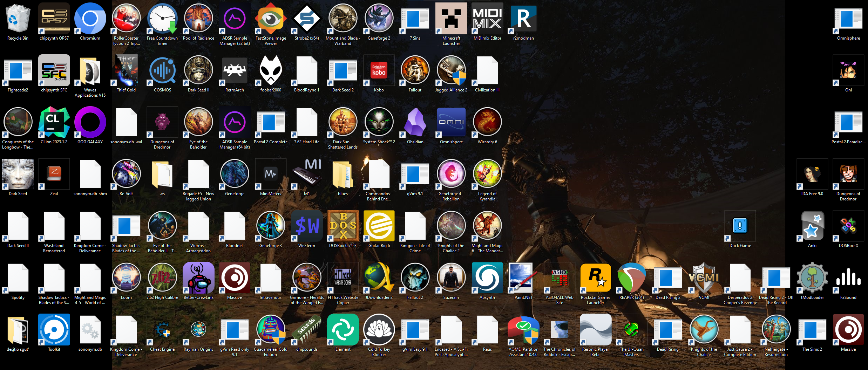Open Waves Applications V15 folder
Image resolution: width=868 pixels, height=370 pixels.
pos(90,70)
